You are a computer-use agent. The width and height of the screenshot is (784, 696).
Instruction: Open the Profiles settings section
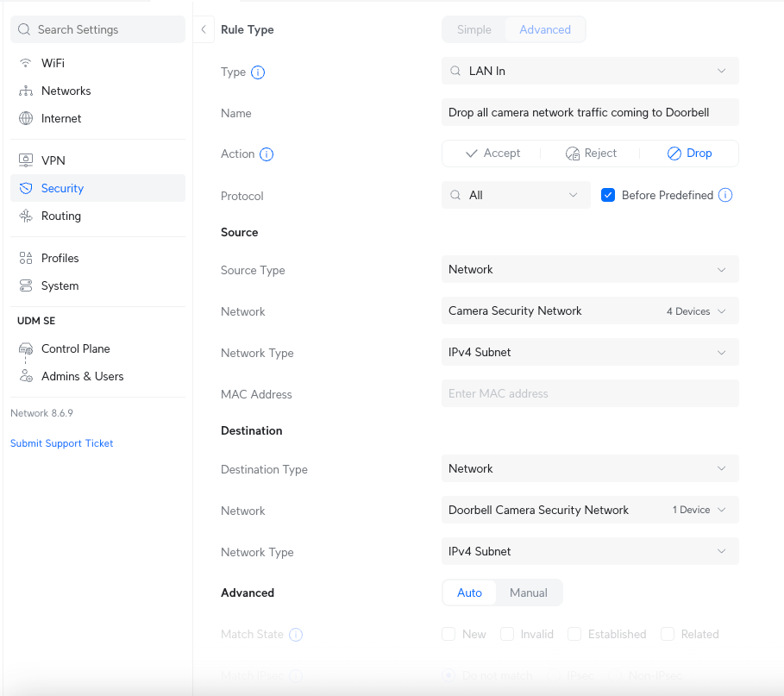(98, 258)
